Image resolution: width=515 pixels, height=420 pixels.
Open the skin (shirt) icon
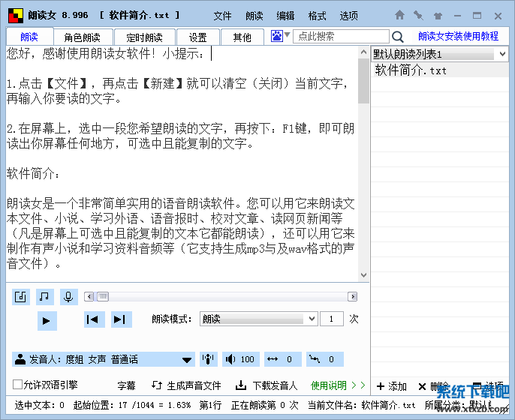coord(438,16)
